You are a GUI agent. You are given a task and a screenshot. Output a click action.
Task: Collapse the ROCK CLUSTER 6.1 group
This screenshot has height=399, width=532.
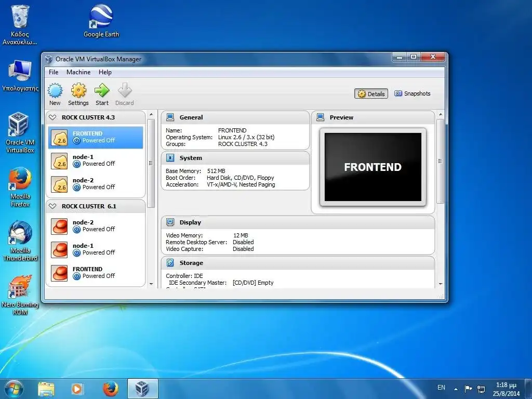coord(52,206)
